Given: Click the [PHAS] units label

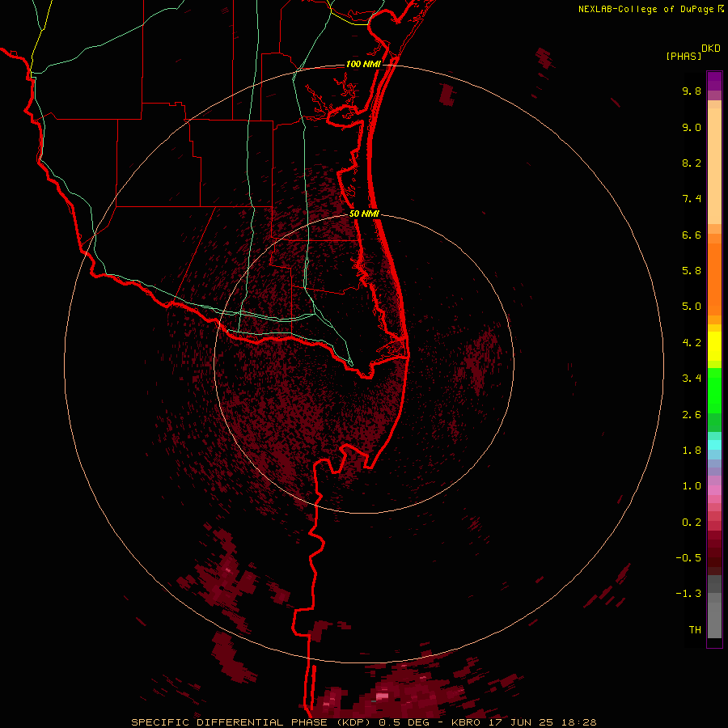Looking at the screenshot, I should pos(684,56).
